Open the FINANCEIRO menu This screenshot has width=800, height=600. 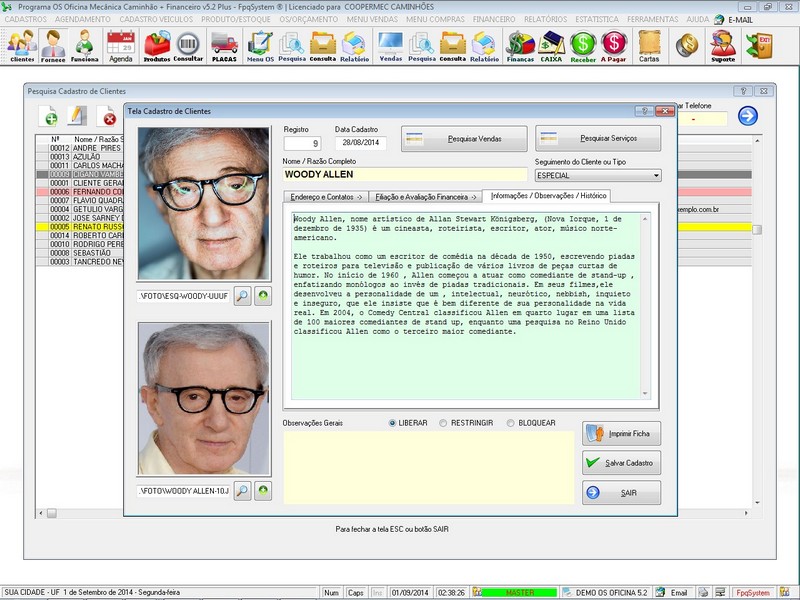(x=494, y=19)
